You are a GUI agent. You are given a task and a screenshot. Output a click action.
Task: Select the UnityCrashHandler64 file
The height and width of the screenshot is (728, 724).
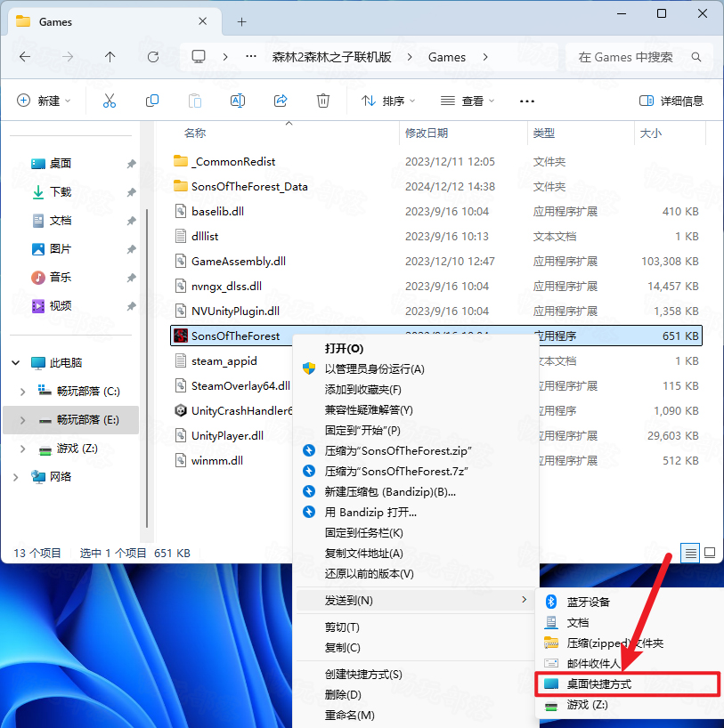pyautogui.click(x=232, y=411)
